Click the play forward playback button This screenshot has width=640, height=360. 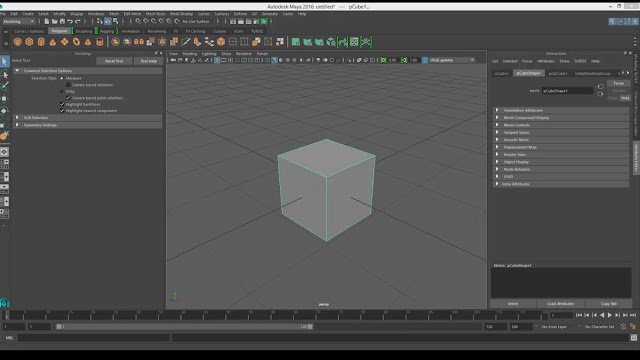point(610,315)
